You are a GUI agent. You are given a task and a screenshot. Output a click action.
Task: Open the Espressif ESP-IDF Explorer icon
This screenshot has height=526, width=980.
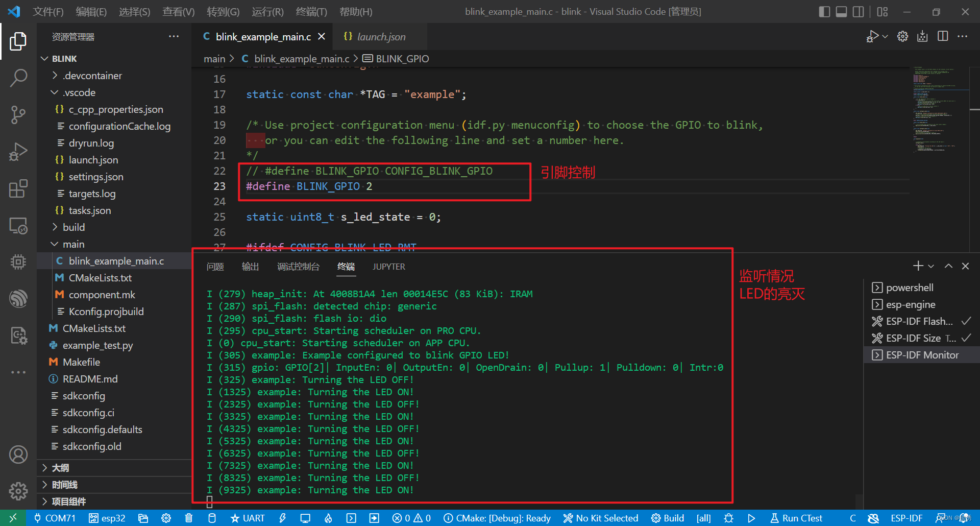18,299
